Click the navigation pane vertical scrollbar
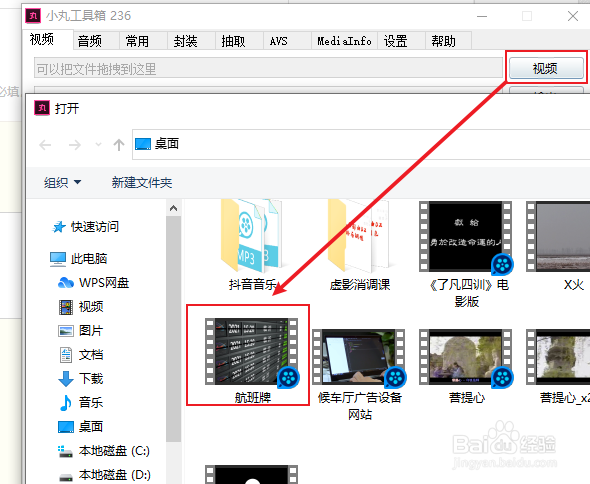This screenshot has height=484, width=590. pyautogui.click(x=173, y=329)
